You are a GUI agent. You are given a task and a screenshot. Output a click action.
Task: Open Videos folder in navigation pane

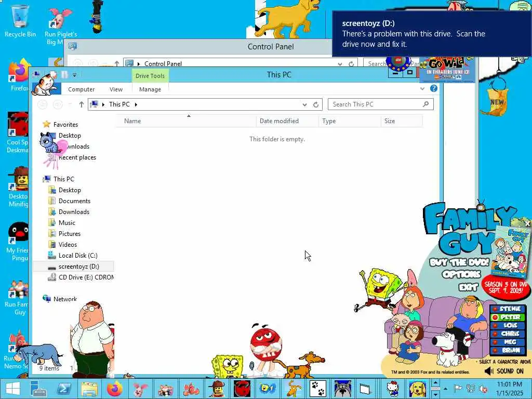click(x=68, y=244)
